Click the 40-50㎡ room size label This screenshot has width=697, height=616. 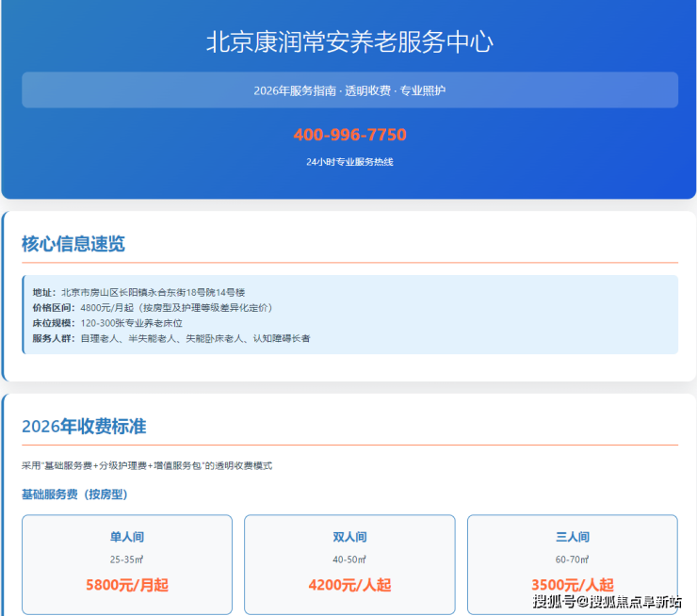[x=349, y=559]
